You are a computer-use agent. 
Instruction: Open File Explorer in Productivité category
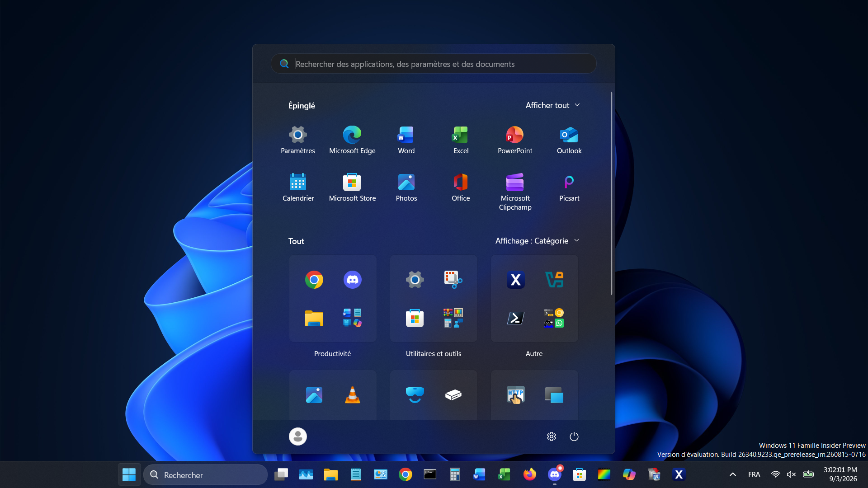click(x=314, y=318)
